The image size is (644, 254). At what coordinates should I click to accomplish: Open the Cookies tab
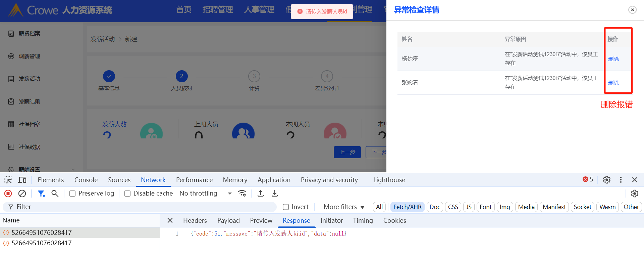[395, 220]
